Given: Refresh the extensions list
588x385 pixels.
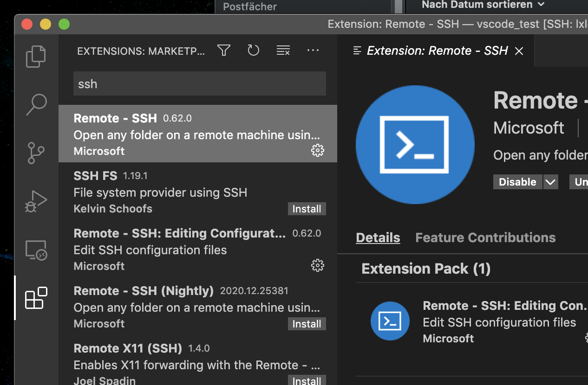Looking at the screenshot, I should 253,51.
